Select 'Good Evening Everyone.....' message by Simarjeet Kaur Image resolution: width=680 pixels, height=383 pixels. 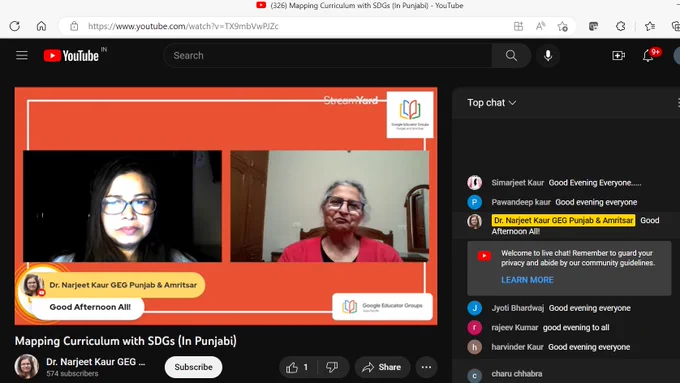point(595,183)
